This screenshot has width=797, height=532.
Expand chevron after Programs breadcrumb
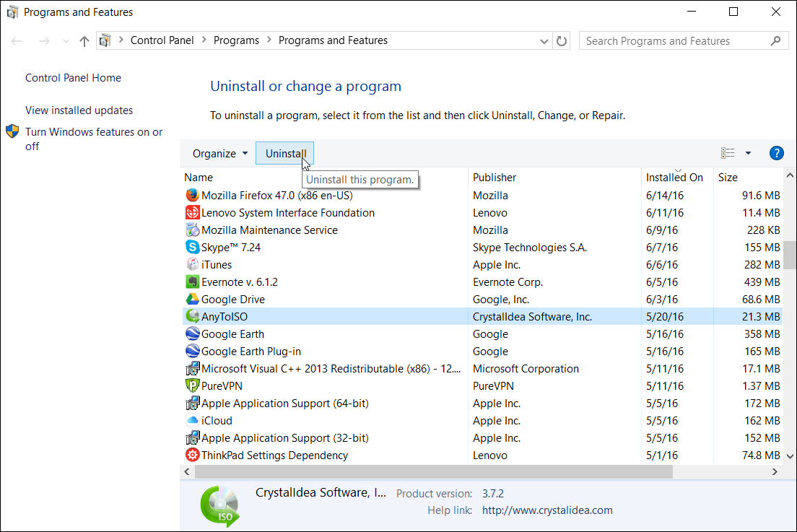point(269,40)
